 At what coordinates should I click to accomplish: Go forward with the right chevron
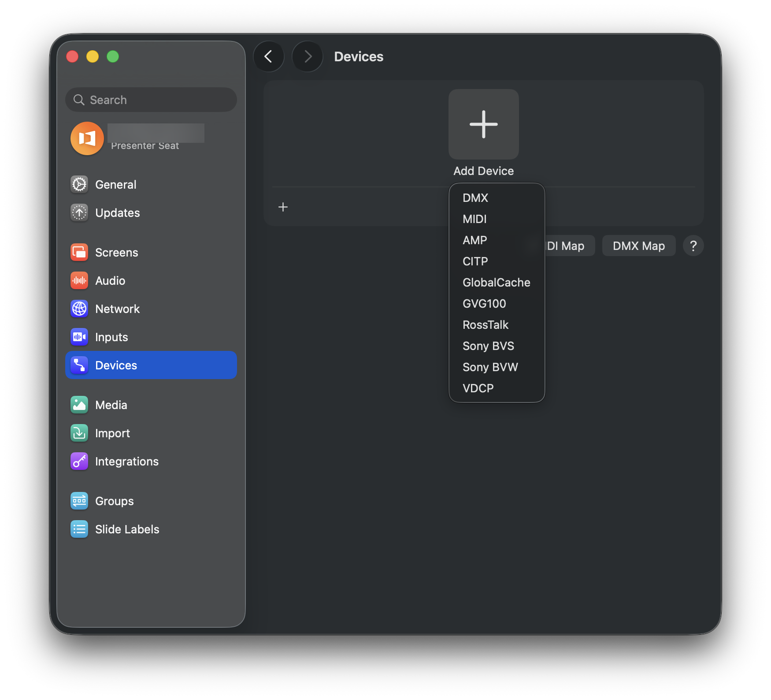(x=308, y=56)
